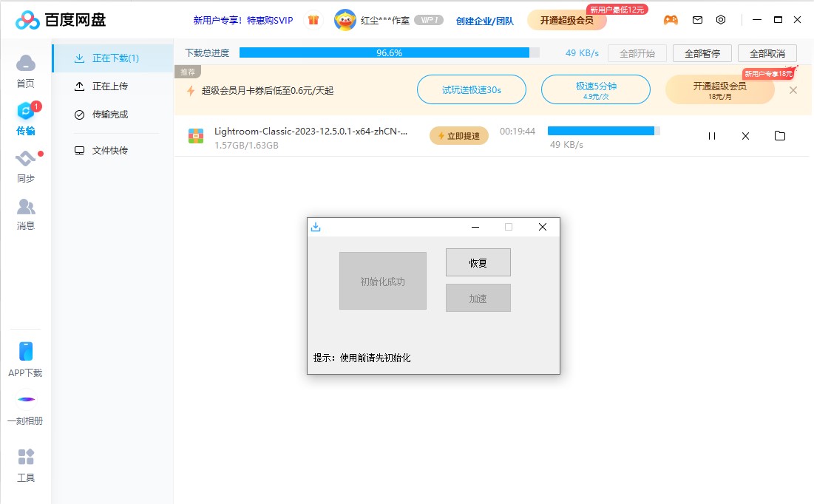Viewport: 814px width, 504px height.
Task: Click the APP下载 phone icon
Action: [26, 352]
